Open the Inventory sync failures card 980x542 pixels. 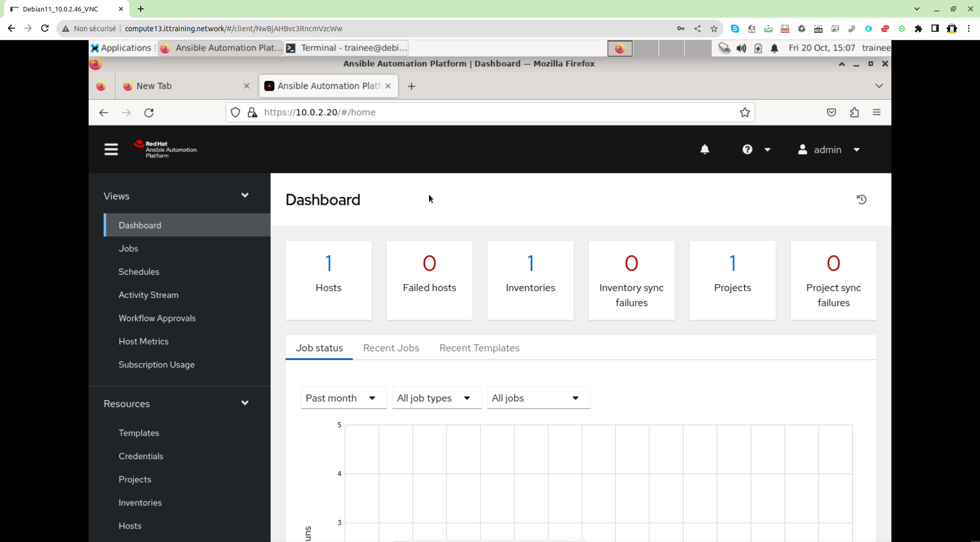[631, 280]
